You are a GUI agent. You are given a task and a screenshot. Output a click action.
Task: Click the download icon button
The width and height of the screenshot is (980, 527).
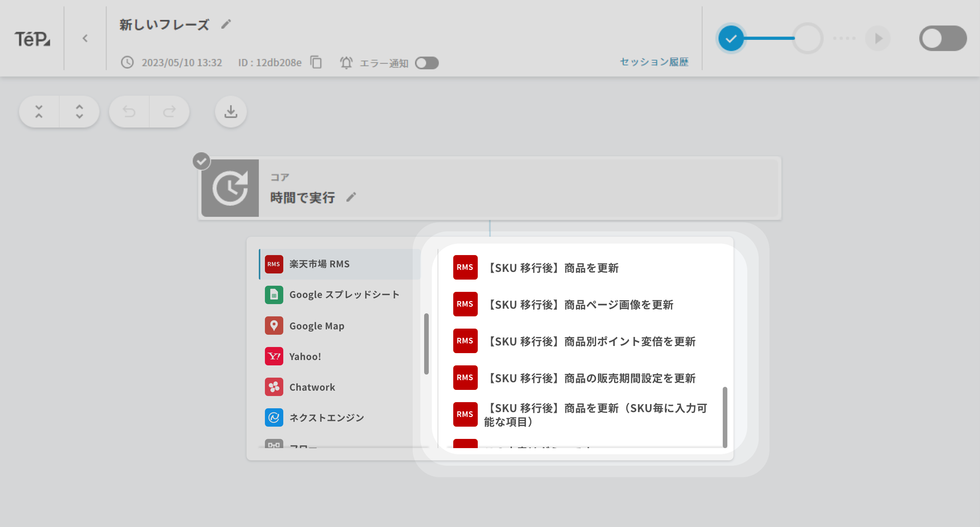pos(231,112)
